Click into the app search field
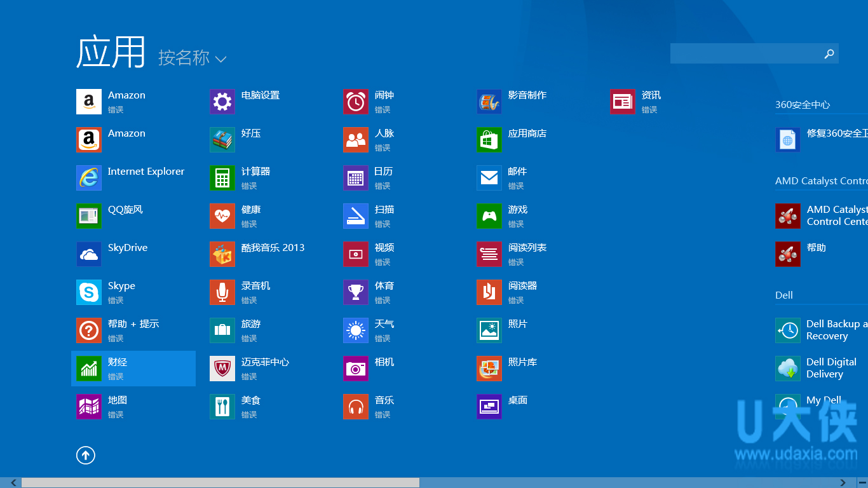This screenshot has width=868, height=488. click(745, 54)
